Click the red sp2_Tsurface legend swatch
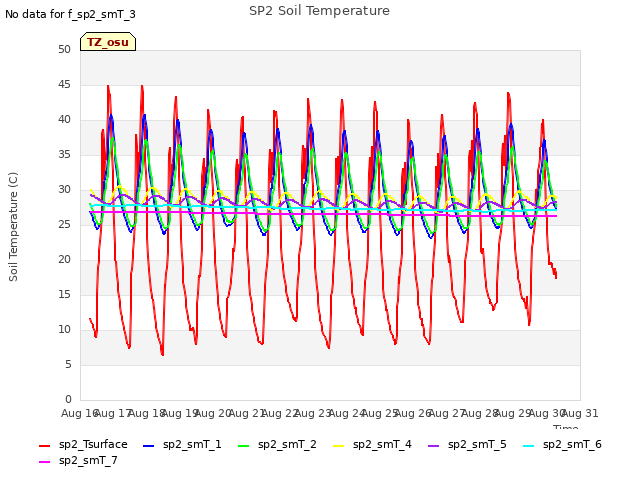 [44, 446]
